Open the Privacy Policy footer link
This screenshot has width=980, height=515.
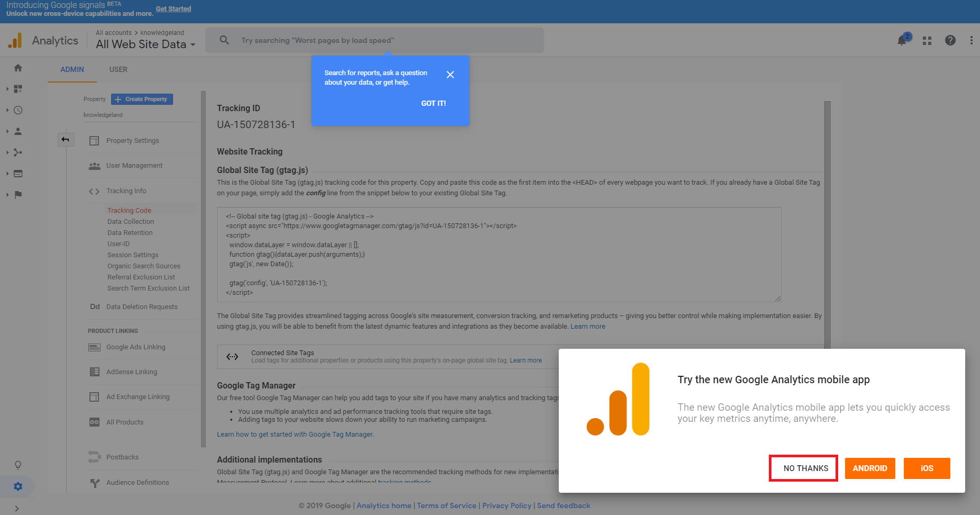pyautogui.click(x=507, y=505)
